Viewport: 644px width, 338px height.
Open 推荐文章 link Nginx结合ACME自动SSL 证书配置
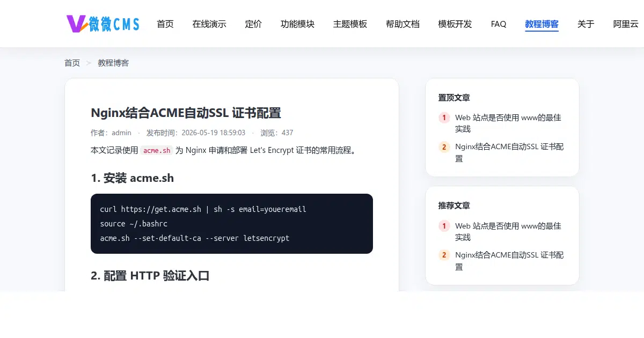pyautogui.click(x=509, y=261)
